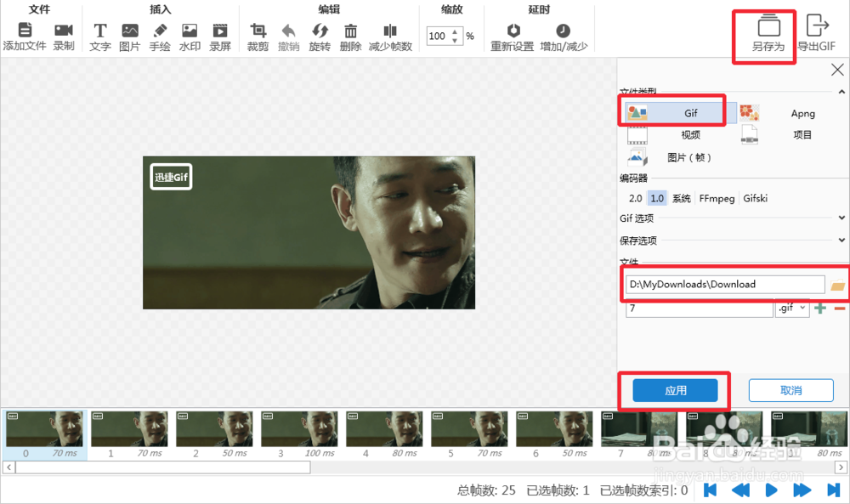
Task: Open the .gif extension dropdown
Action: click(792, 308)
